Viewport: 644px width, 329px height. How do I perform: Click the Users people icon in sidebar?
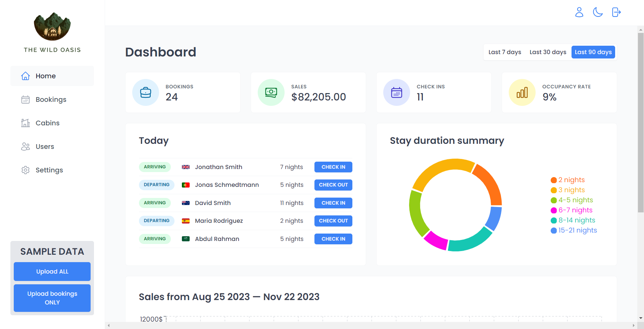26,147
